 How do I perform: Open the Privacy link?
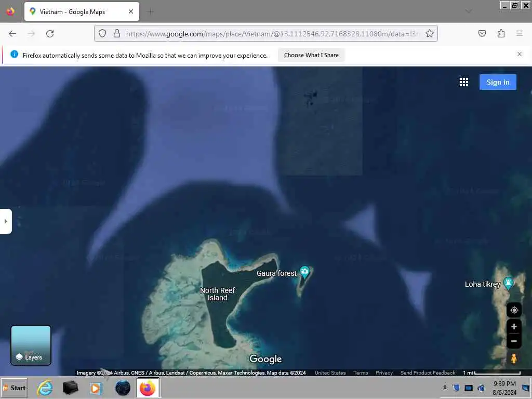point(384,373)
